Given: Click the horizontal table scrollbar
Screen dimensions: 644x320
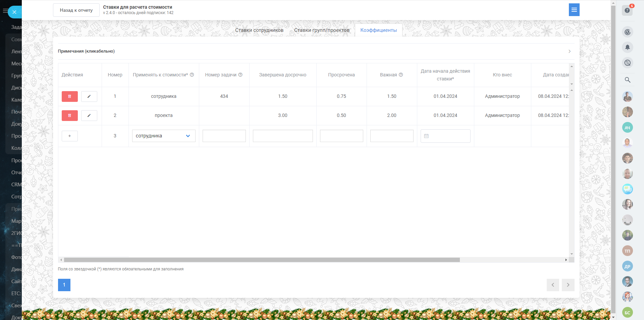Looking at the screenshot, I should 262,260.
